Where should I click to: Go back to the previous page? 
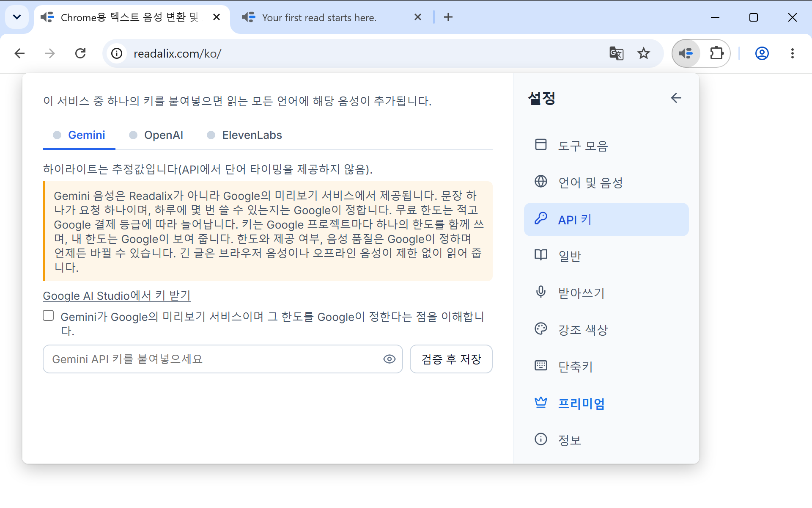click(19, 53)
